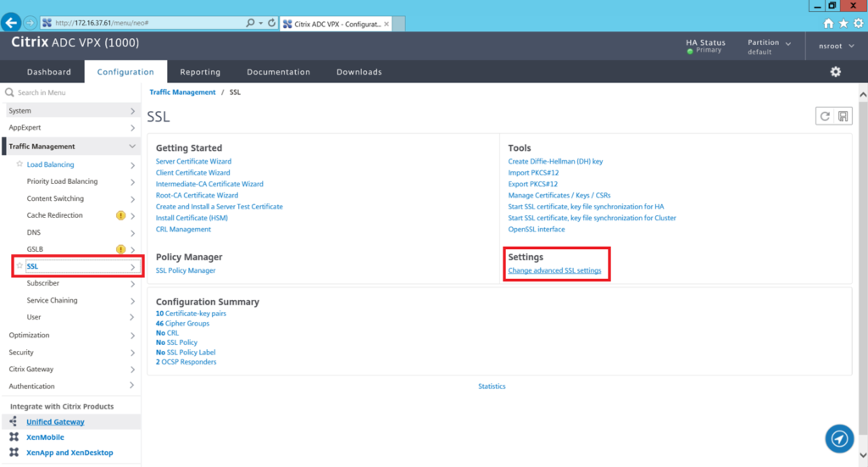This screenshot has height=467, width=868.
Task: Toggle favorite star beside SSL
Action: pos(19,265)
